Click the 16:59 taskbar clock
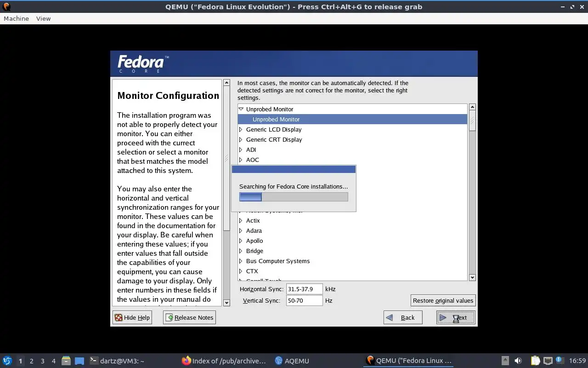The image size is (588, 368). point(577,361)
